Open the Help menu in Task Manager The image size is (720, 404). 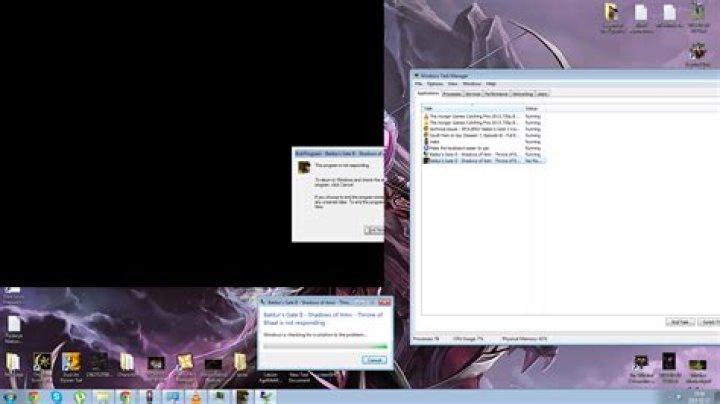[x=491, y=84]
